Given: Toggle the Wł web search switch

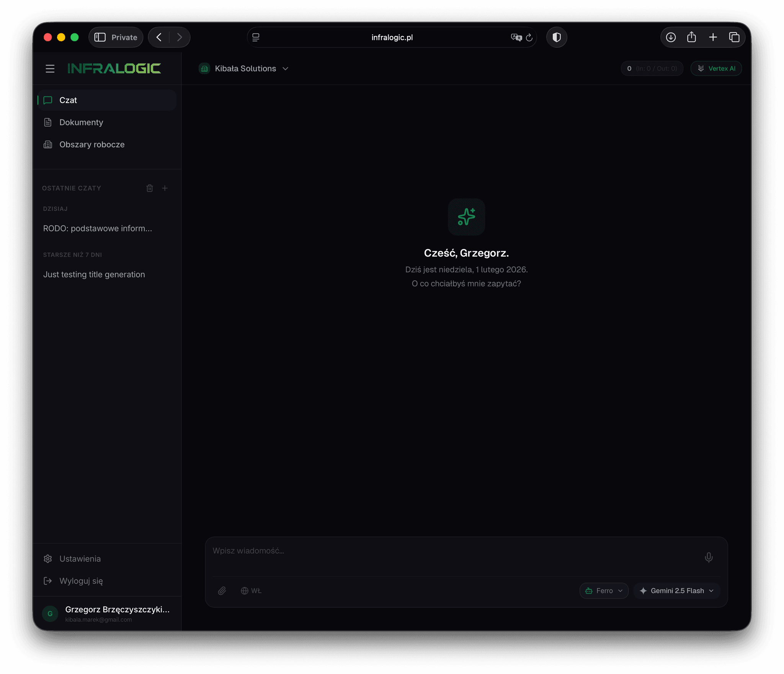Looking at the screenshot, I should click(251, 591).
